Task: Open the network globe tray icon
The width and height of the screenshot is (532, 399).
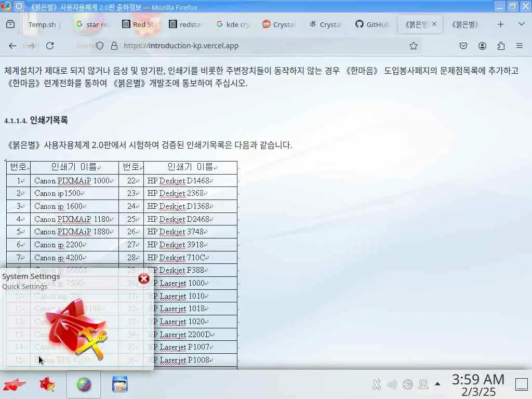Action: [x=408, y=384]
